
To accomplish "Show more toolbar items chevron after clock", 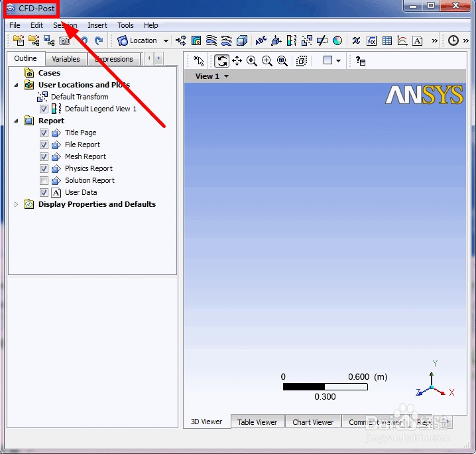I will 466,40.
